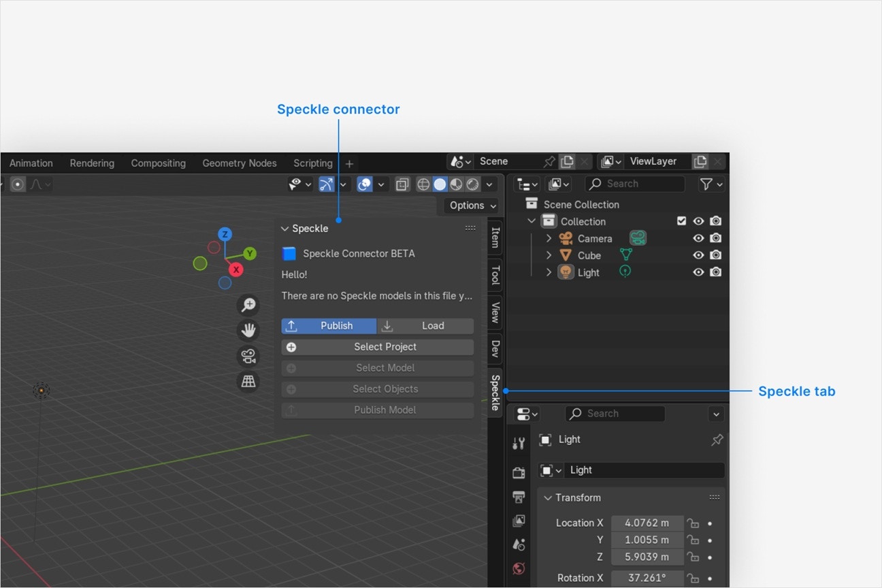Collapse the Speckle panel
Screen dimensions: 882x588
pos(285,229)
